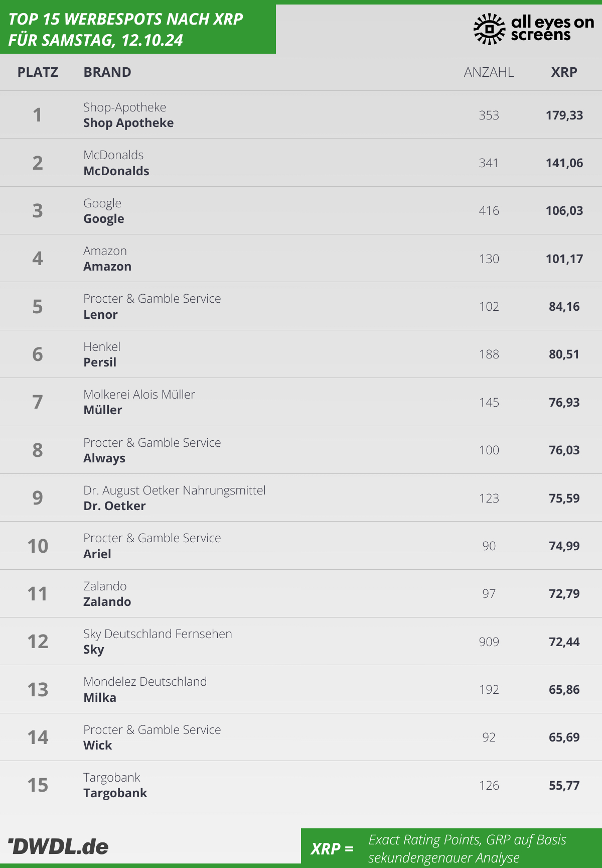Click the Always brand entry
The height and width of the screenshot is (868, 602).
[104, 458]
